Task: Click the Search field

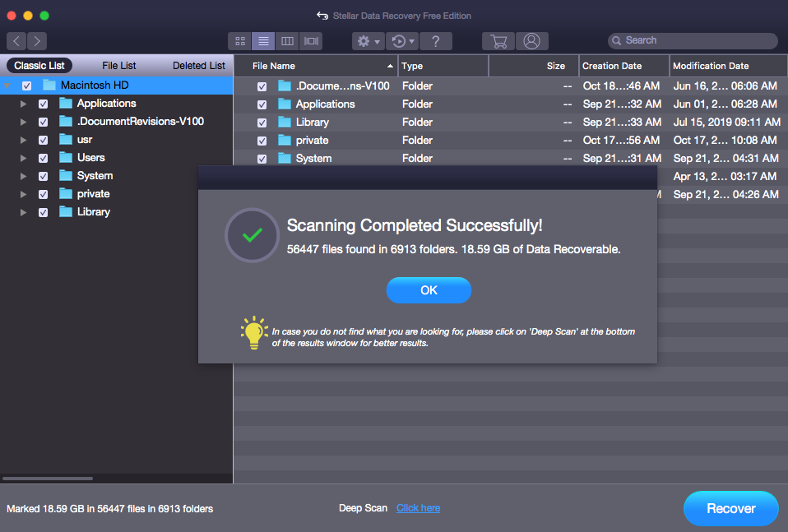Action: 693,40
